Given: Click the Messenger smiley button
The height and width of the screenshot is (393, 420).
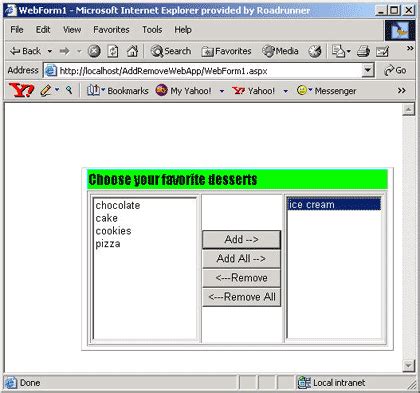Looking at the screenshot, I should 326,90.
